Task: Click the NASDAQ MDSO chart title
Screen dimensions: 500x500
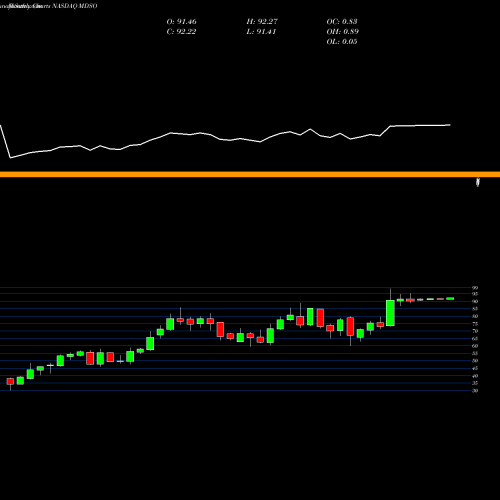Action: [75, 6]
